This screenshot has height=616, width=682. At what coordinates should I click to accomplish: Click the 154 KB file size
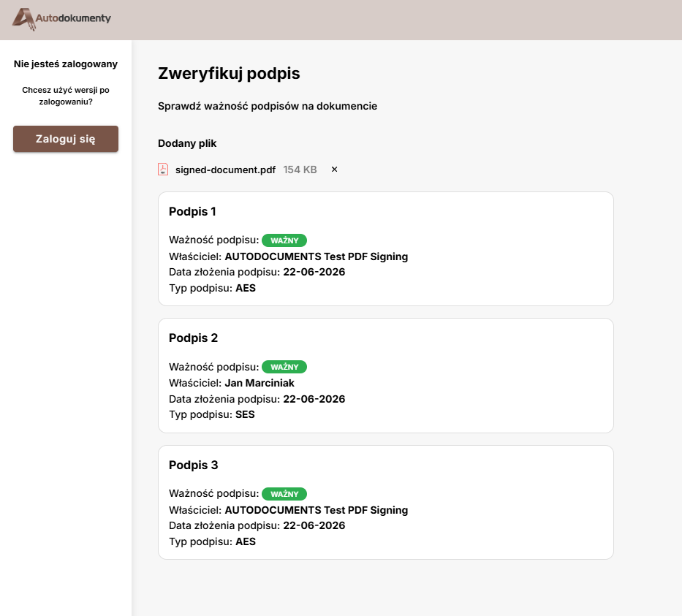(x=300, y=170)
